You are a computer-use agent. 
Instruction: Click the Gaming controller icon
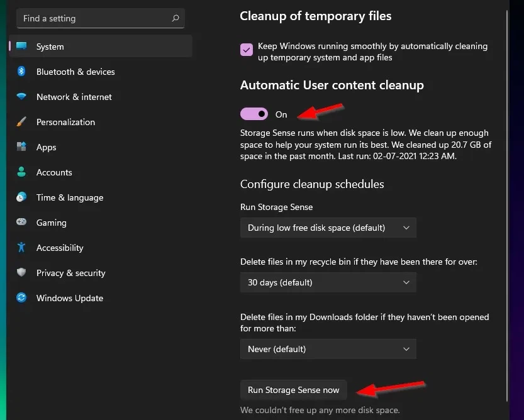click(22, 223)
